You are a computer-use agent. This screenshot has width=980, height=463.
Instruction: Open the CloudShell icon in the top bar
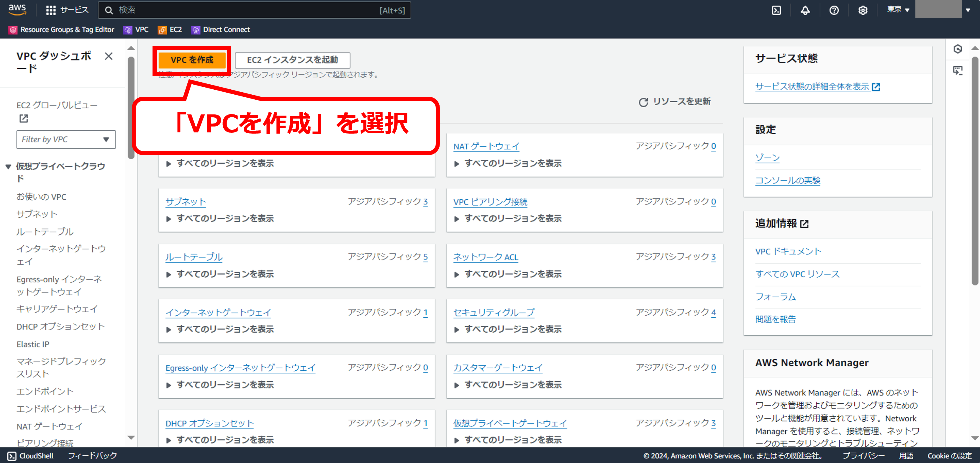[776, 10]
